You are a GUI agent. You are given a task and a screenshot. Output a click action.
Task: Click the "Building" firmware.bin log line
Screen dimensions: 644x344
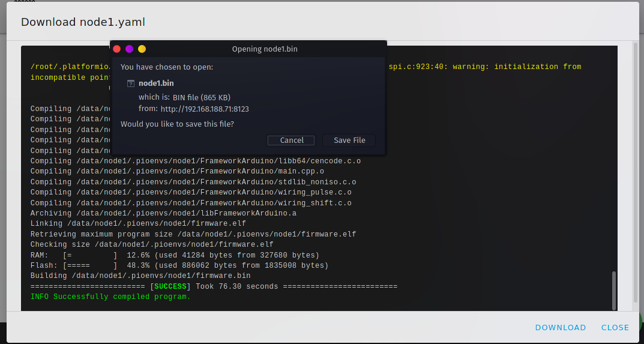[x=140, y=276]
